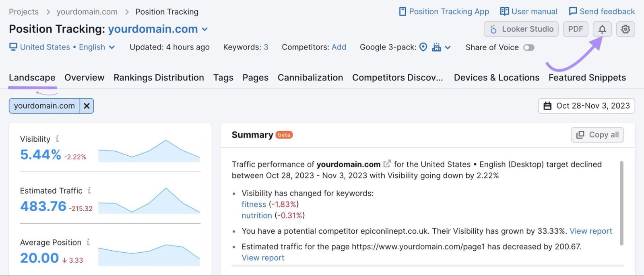This screenshot has height=276, width=644.
Task: Enable the Share of Voice toggle
Action: point(529,47)
